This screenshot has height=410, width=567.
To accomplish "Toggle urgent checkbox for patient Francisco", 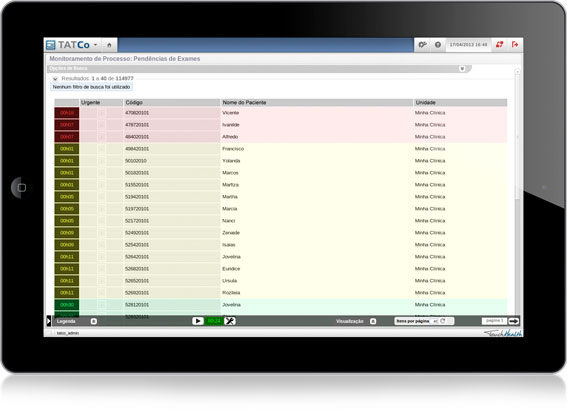I will pos(102,149).
